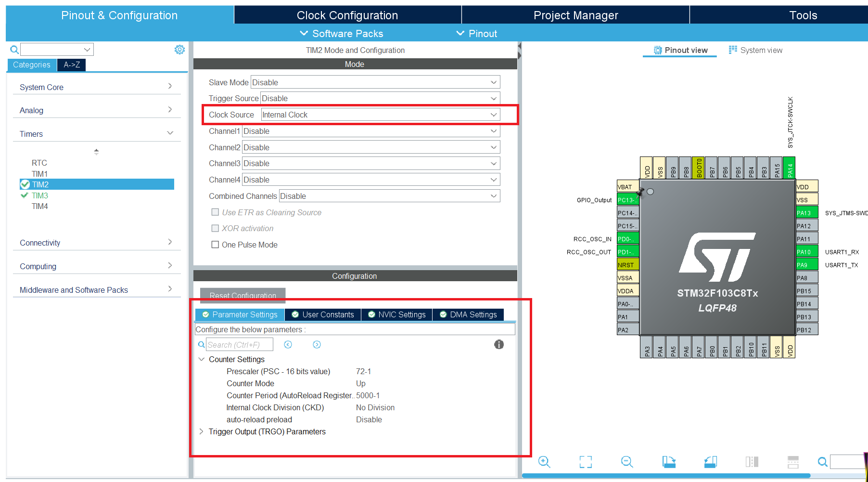
Task: Open the Clock Source dropdown
Action: click(381, 115)
